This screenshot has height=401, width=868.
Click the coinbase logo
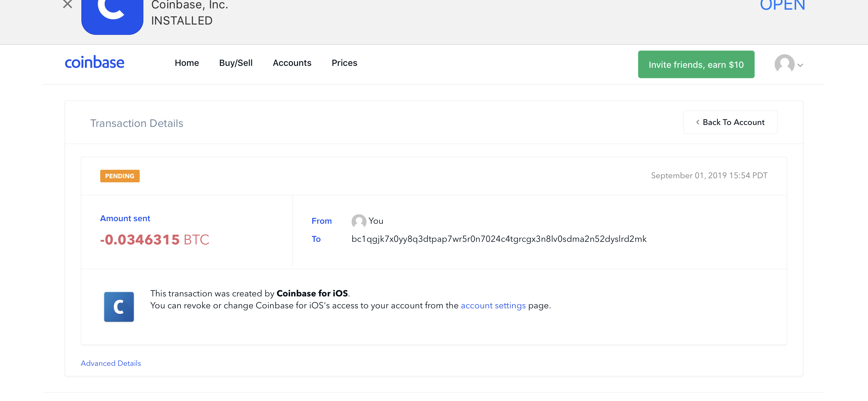94,63
